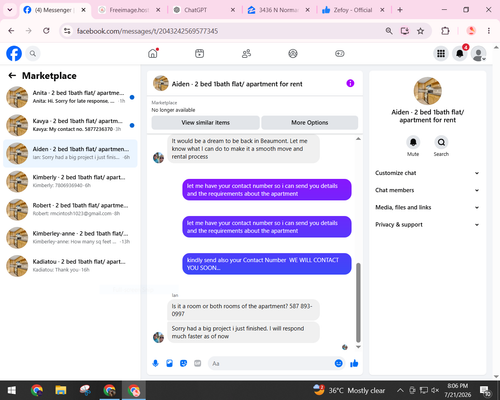Open File Explorer from the taskbar
The image size is (500, 400).
pos(61,390)
